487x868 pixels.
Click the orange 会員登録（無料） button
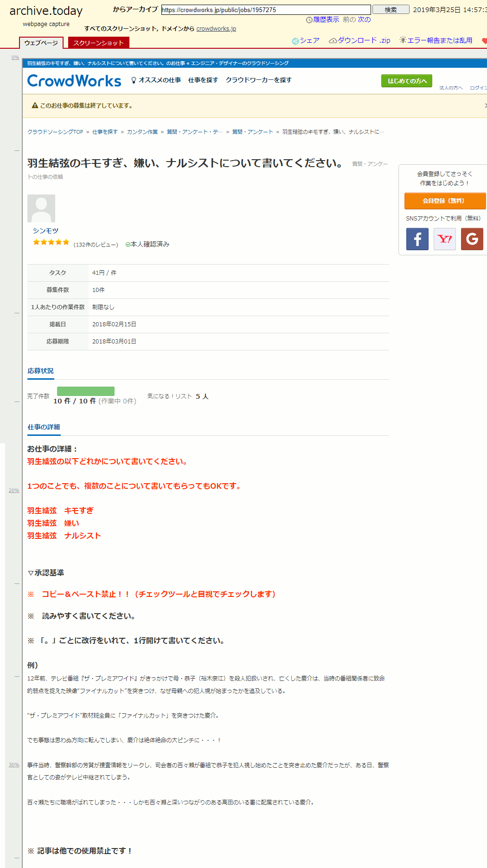[445, 201]
